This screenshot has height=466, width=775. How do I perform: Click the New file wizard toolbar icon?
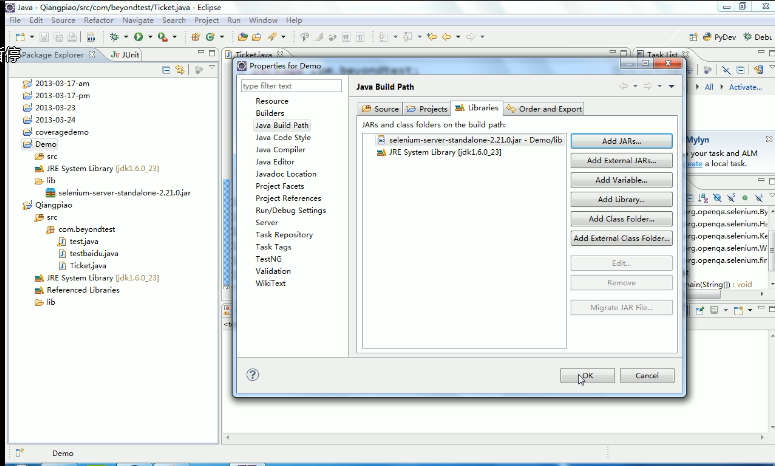(x=20, y=37)
